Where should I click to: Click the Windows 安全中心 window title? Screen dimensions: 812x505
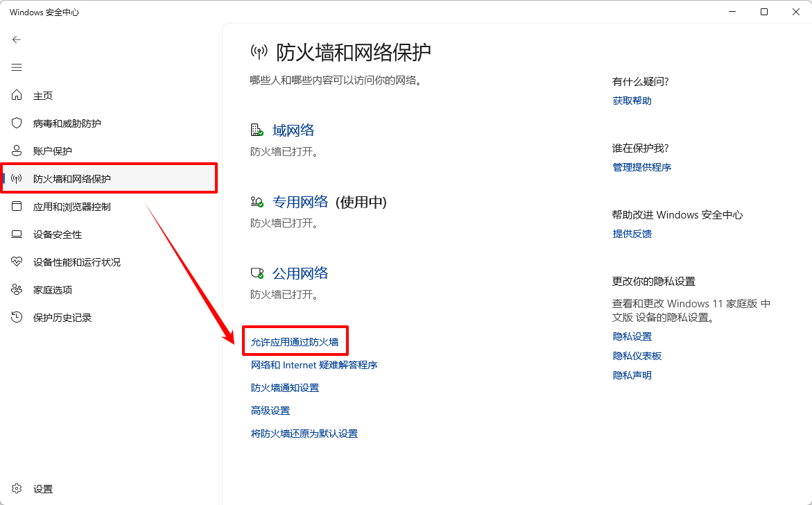44,12
